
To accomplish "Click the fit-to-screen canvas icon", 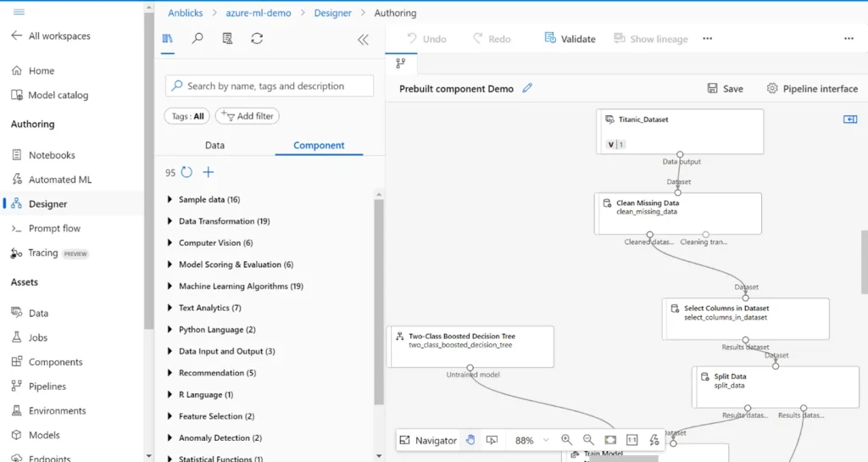I will [x=610, y=440].
